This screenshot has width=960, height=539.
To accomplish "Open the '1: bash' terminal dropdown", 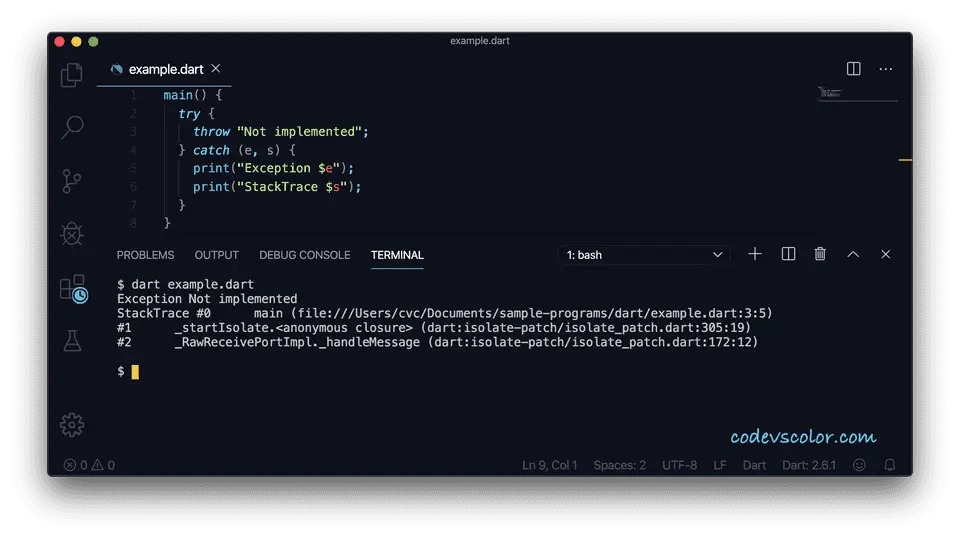I will pos(643,255).
